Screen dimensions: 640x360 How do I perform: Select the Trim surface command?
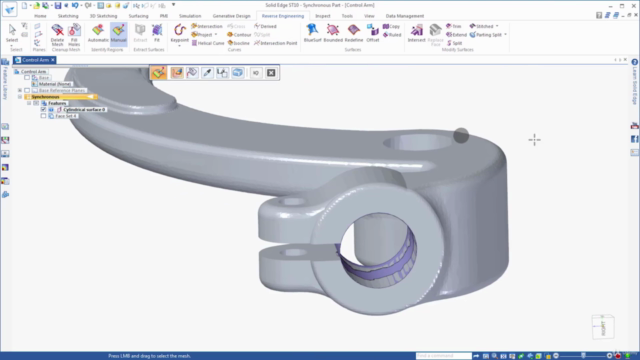click(453, 26)
